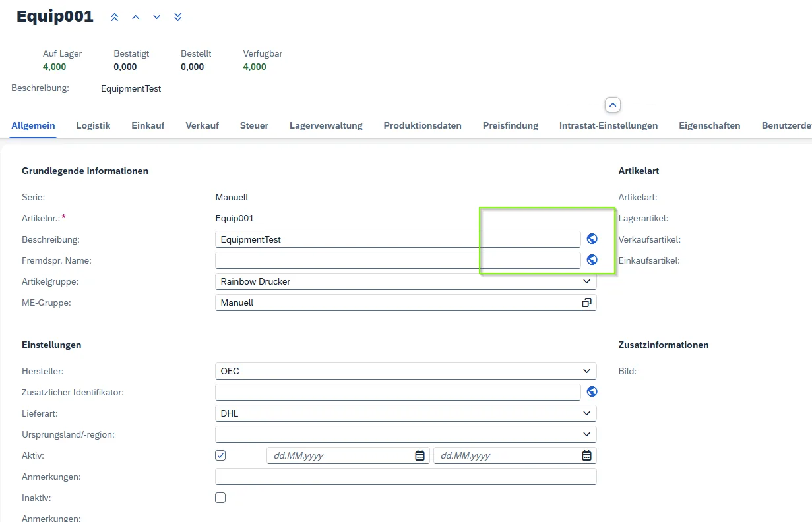Click into the Anmerkungen text field
The height and width of the screenshot is (522, 812).
[405, 477]
